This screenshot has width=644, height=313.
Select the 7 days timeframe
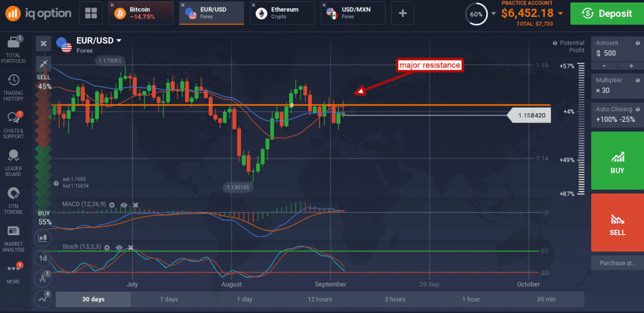[169, 299]
